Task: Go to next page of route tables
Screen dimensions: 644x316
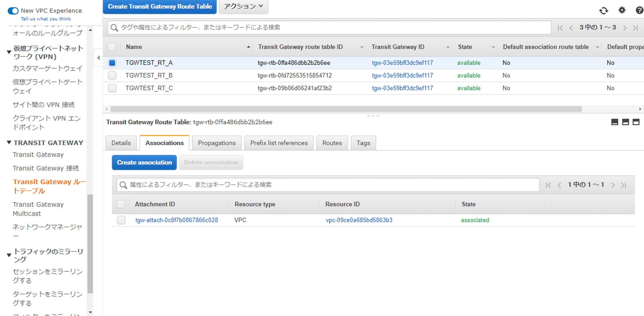Action: [625, 28]
